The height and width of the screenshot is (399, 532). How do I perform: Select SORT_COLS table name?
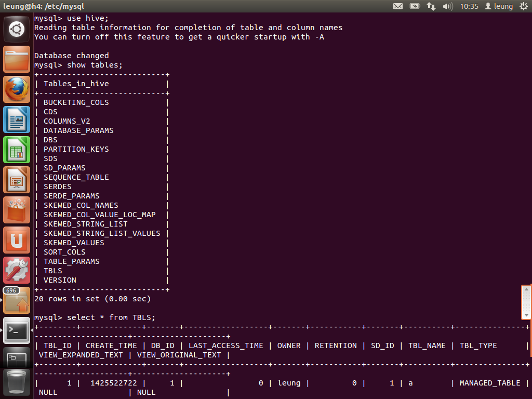(x=64, y=252)
